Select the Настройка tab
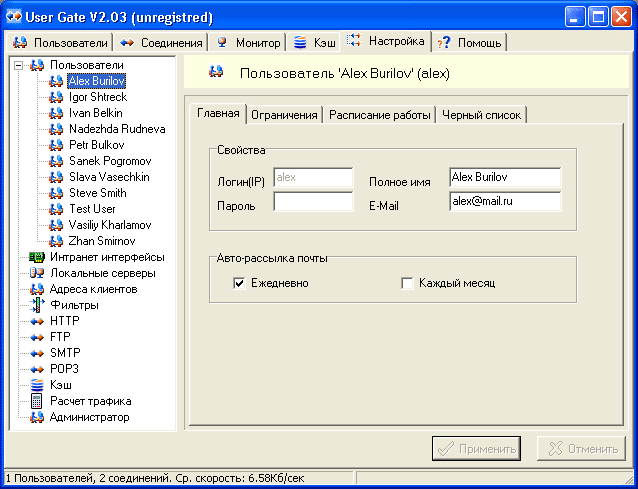This screenshot has width=638, height=489. [x=386, y=41]
